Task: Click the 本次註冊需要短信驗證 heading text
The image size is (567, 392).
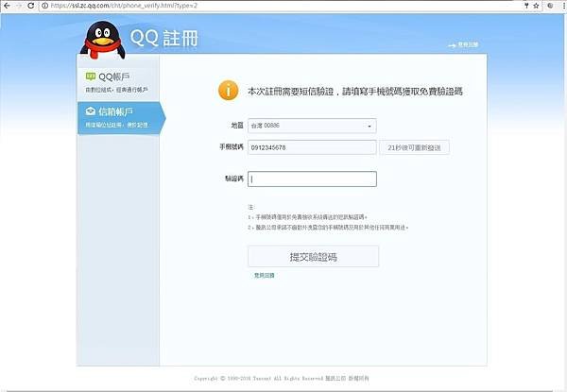Action: [355, 92]
